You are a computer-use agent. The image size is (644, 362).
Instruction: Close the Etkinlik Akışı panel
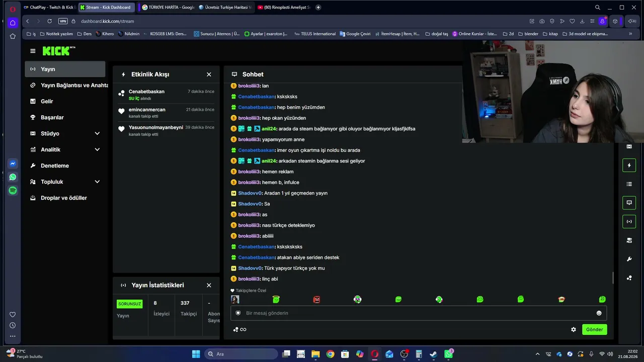[x=209, y=74]
